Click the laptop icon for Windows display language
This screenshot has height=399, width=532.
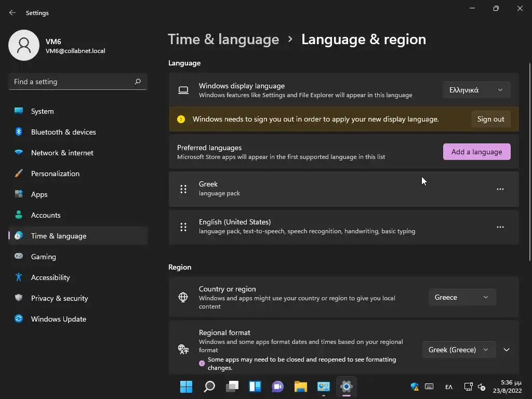[183, 90]
